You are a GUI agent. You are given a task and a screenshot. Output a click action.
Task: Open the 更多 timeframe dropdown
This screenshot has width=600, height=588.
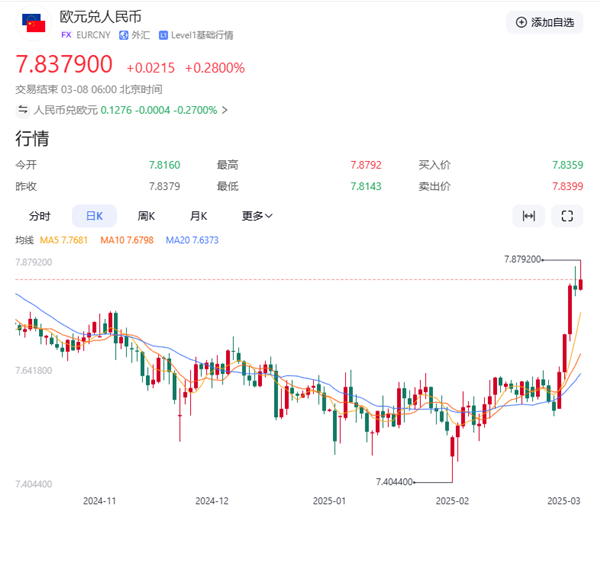coord(257,216)
